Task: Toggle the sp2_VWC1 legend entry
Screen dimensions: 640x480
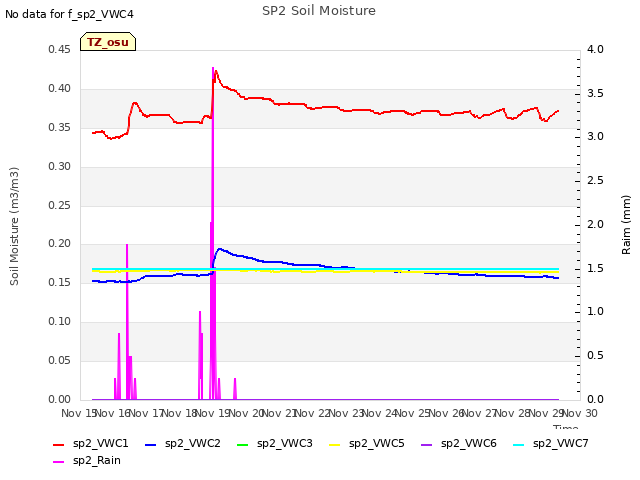Action: pyautogui.click(x=91, y=443)
